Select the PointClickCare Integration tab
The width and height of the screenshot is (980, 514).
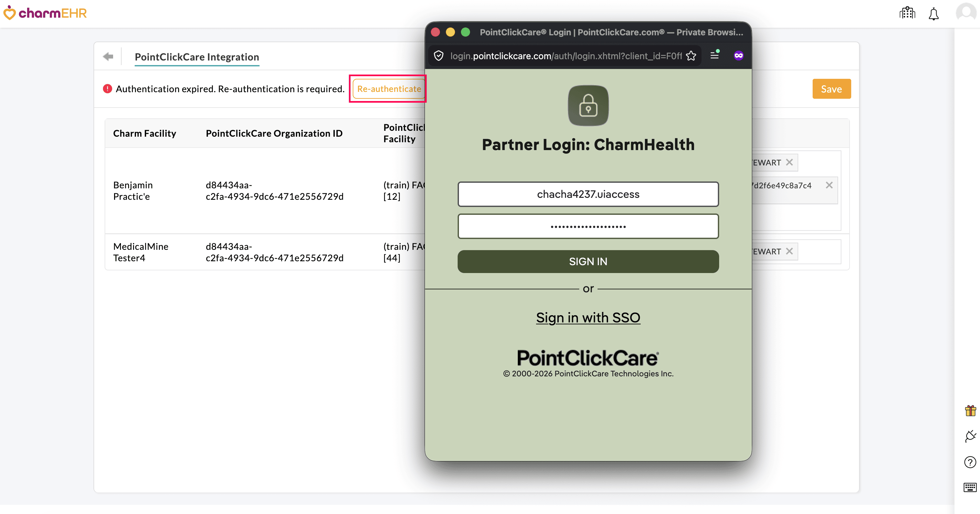click(197, 57)
